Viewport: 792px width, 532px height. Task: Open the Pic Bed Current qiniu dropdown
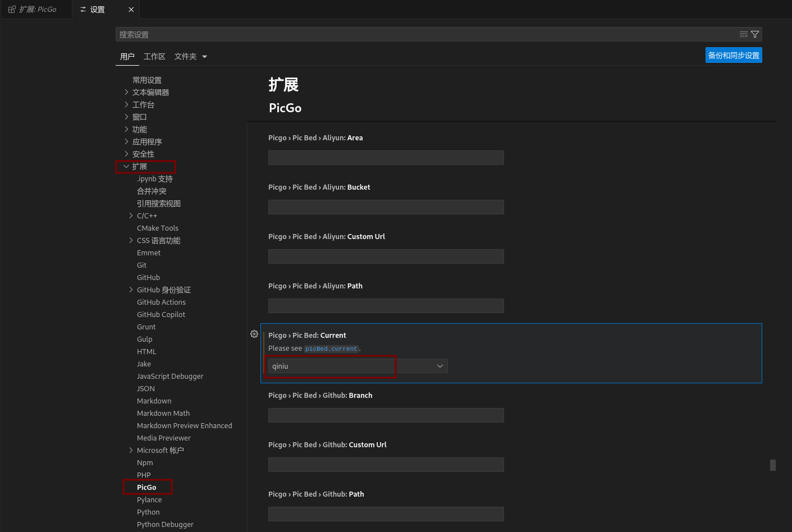358,366
